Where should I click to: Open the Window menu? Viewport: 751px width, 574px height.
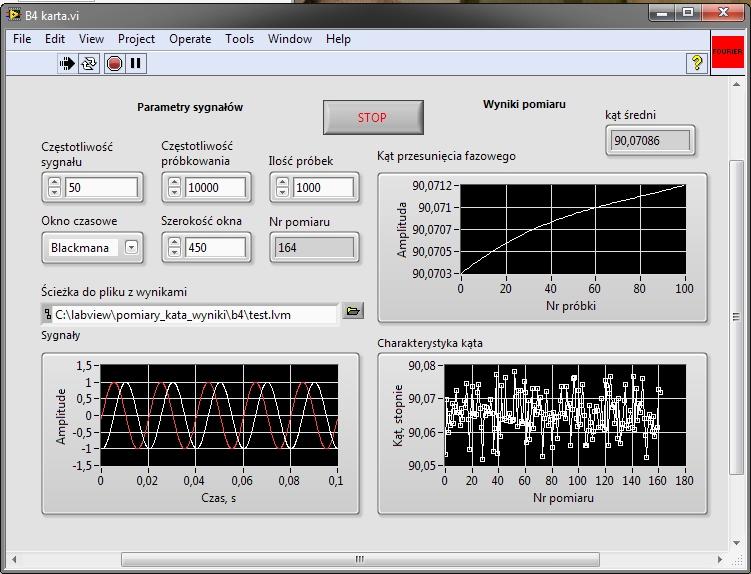(290, 39)
